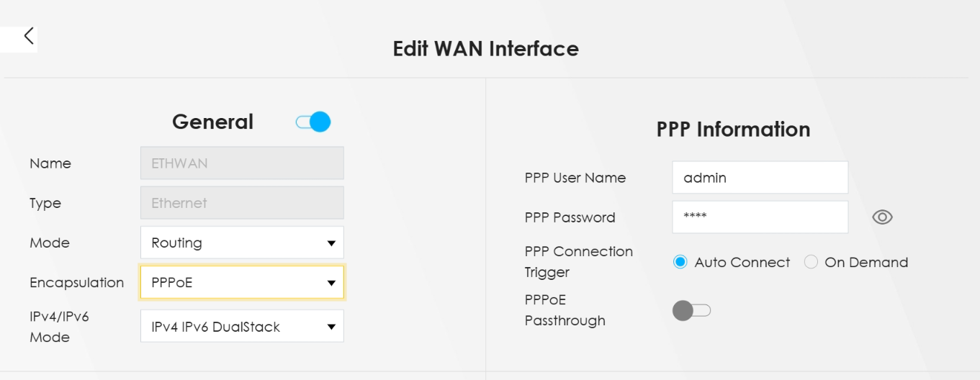Choose the On Demand connection trigger
The width and height of the screenshot is (980, 380).
(812, 263)
